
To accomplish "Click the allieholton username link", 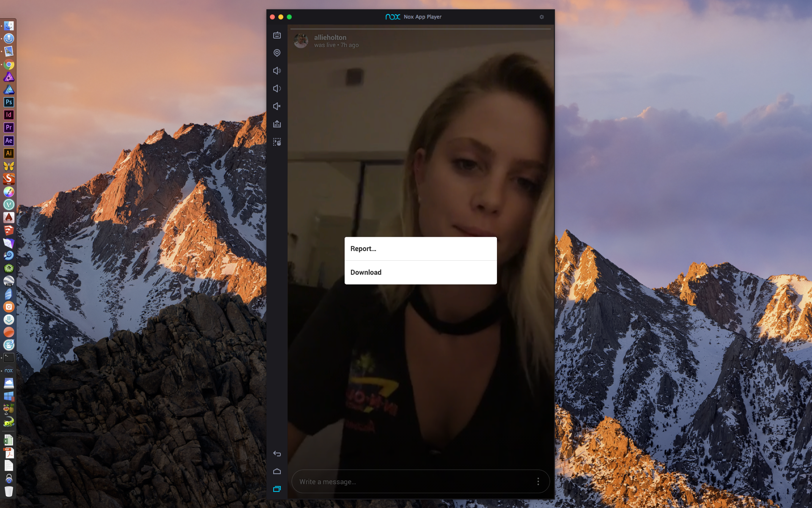I will pyautogui.click(x=330, y=37).
